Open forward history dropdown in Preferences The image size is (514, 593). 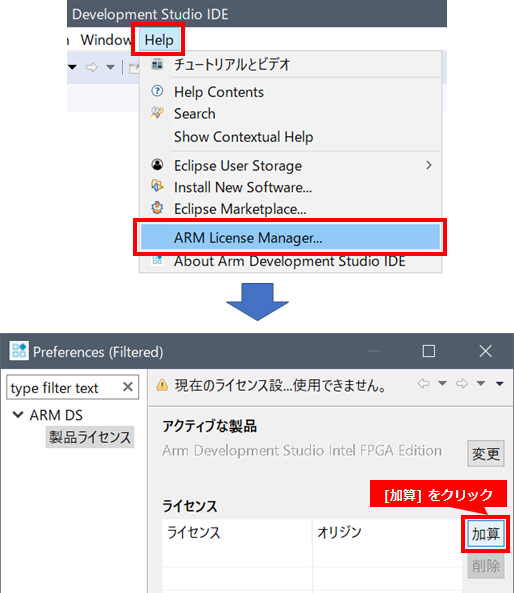coord(481,384)
